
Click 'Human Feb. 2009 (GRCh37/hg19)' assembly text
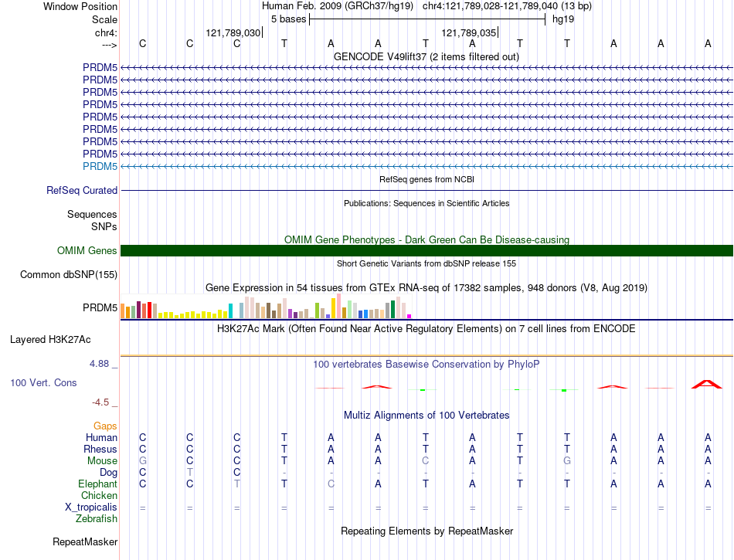pos(338,6)
